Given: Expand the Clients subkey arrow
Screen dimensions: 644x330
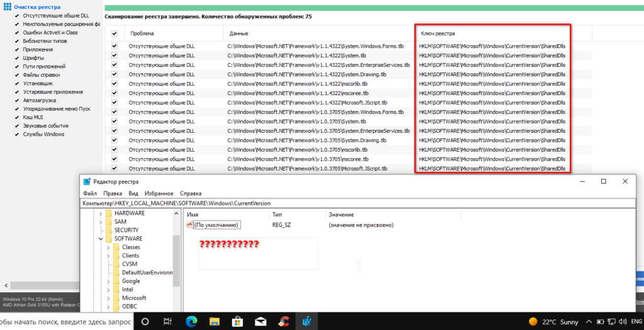Looking at the screenshot, I should (108, 256).
